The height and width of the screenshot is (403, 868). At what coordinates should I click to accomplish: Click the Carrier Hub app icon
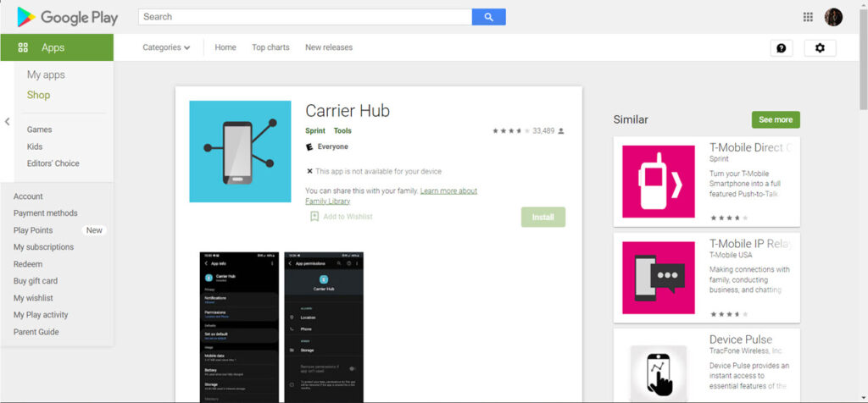click(x=240, y=152)
